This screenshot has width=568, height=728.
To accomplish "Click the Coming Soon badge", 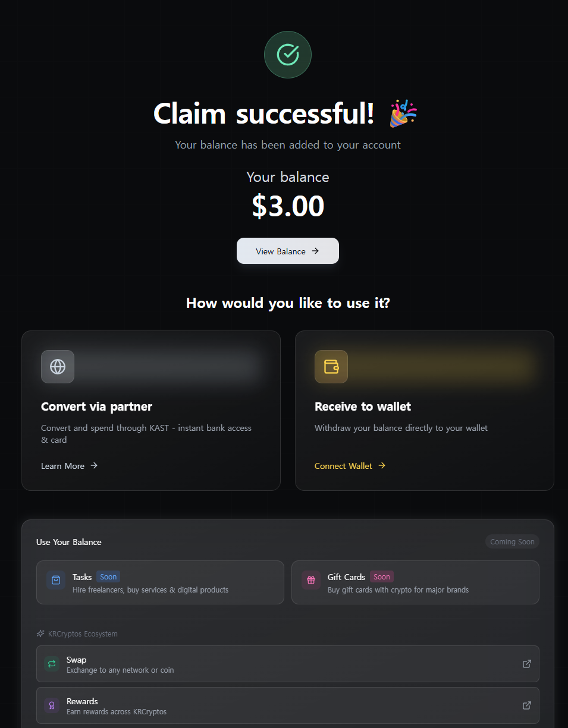I will 511,542.
